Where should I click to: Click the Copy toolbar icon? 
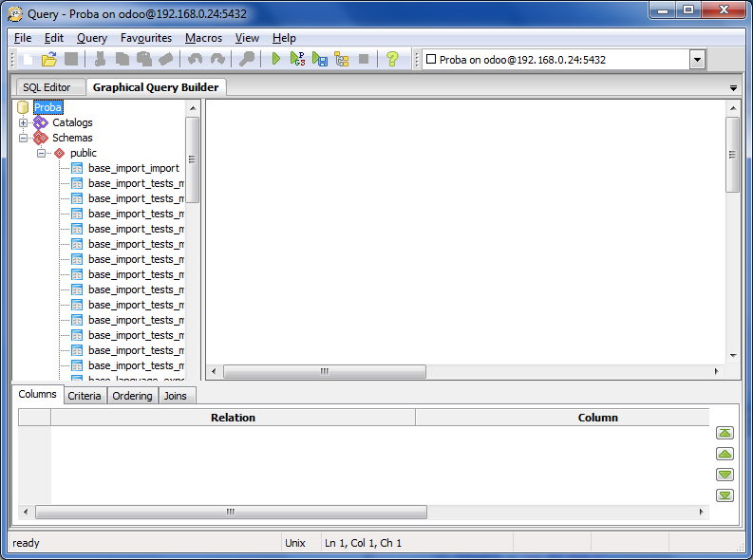pos(122,60)
